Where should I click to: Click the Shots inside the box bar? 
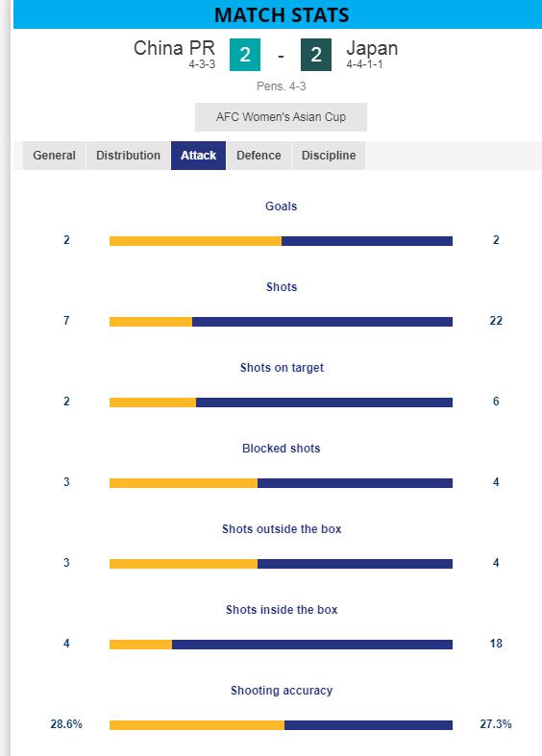click(282, 645)
